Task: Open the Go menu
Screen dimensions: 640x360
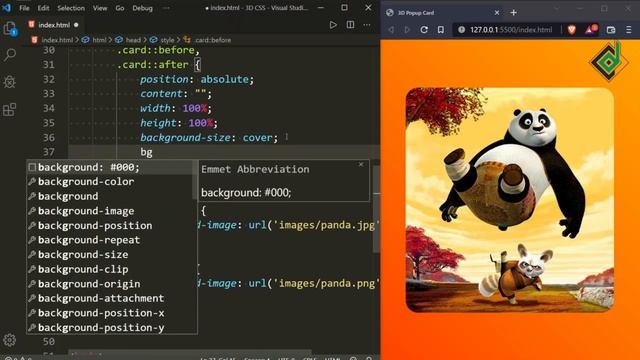Action: pyautogui.click(x=120, y=8)
